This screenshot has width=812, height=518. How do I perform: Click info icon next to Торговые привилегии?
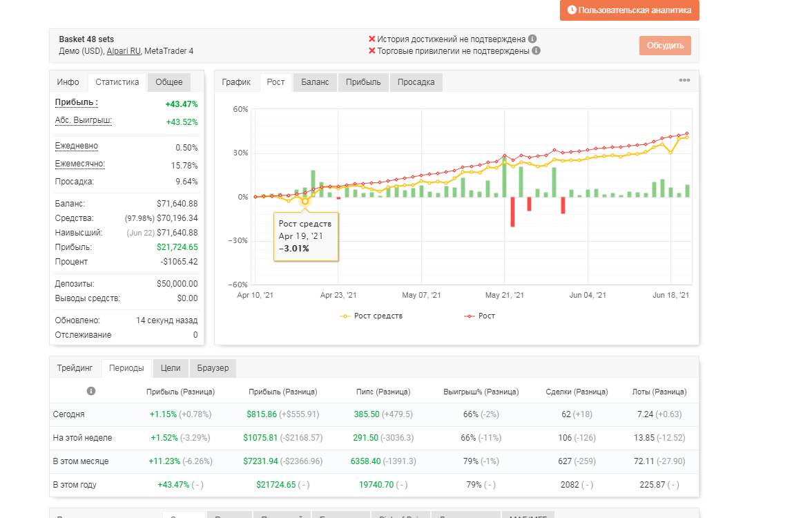pyautogui.click(x=536, y=51)
